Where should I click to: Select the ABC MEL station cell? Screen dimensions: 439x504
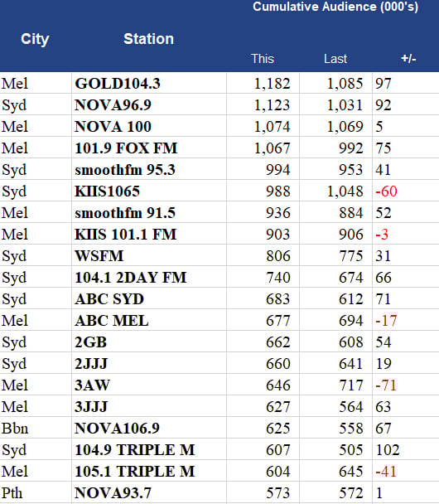pos(149,321)
